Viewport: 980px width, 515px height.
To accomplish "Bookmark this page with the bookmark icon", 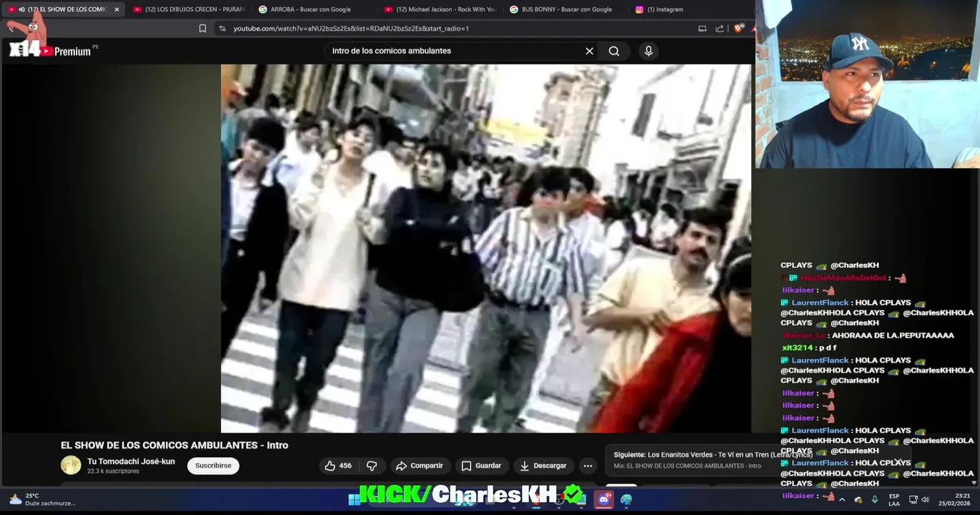I will point(202,29).
